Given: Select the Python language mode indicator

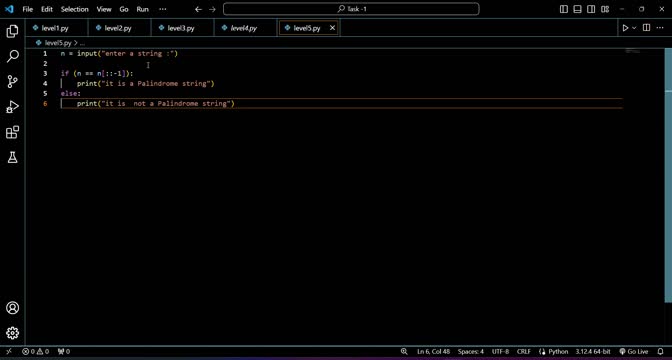Looking at the screenshot, I should click(553, 351).
